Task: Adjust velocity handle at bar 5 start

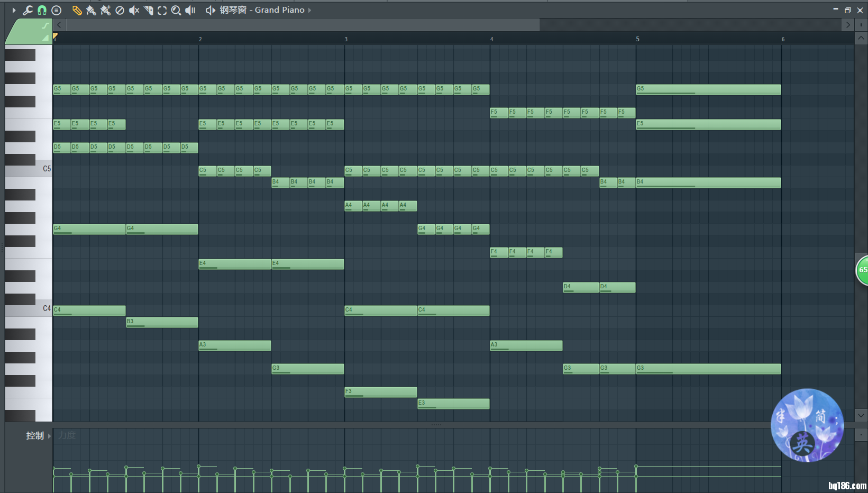Action: click(636, 466)
